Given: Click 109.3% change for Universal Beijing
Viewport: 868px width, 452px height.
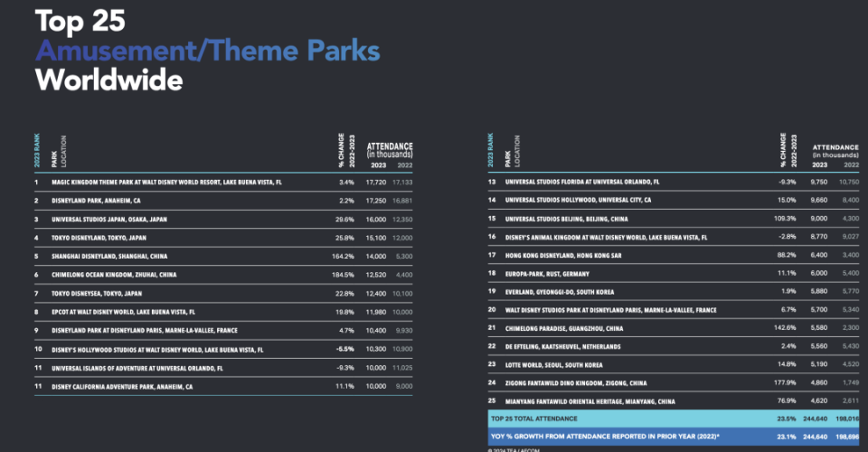Looking at the screenshot, I should point(785,219).
